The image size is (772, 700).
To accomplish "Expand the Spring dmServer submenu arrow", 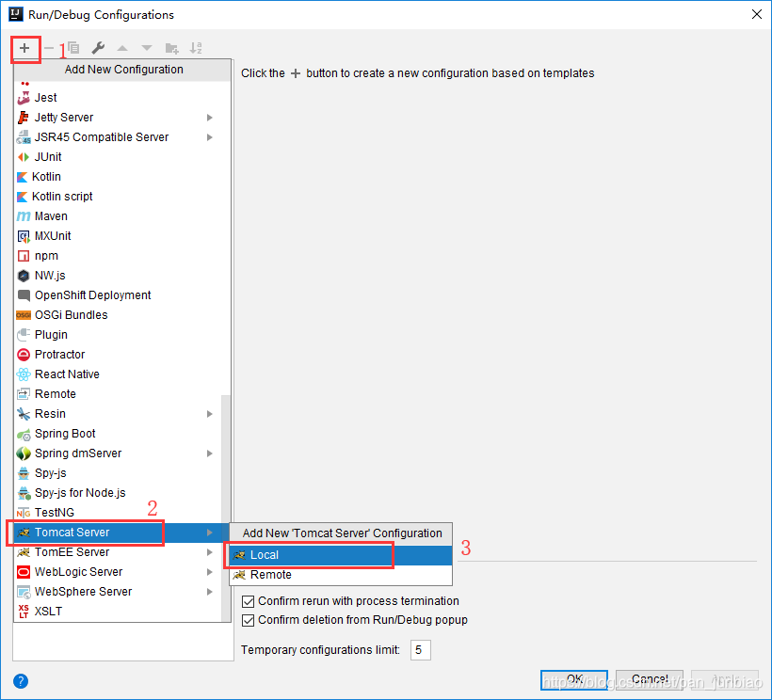I will 210,453.
